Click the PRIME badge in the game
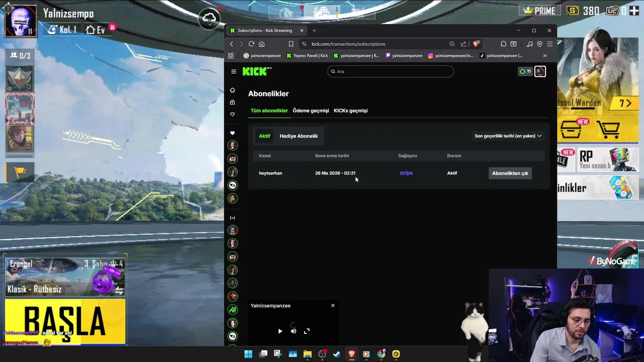The width and height of the screenshot is (644, 362). [x=539, y=11]
